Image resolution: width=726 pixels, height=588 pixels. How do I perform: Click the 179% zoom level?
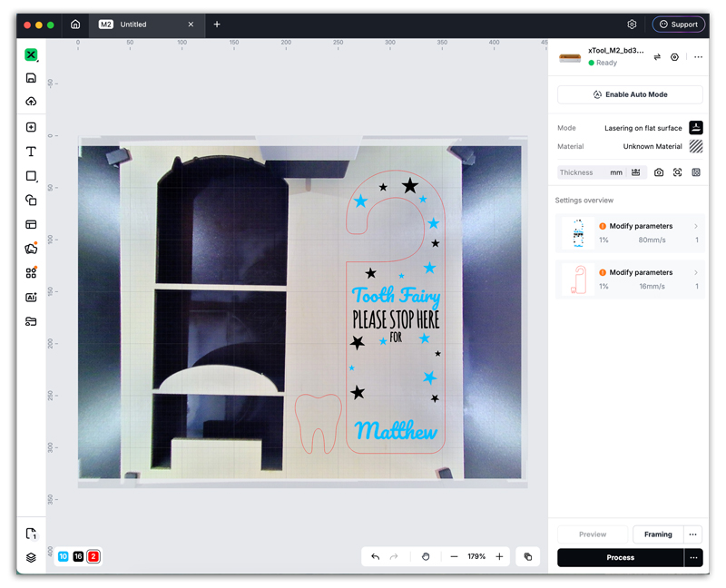pos(476,556)
